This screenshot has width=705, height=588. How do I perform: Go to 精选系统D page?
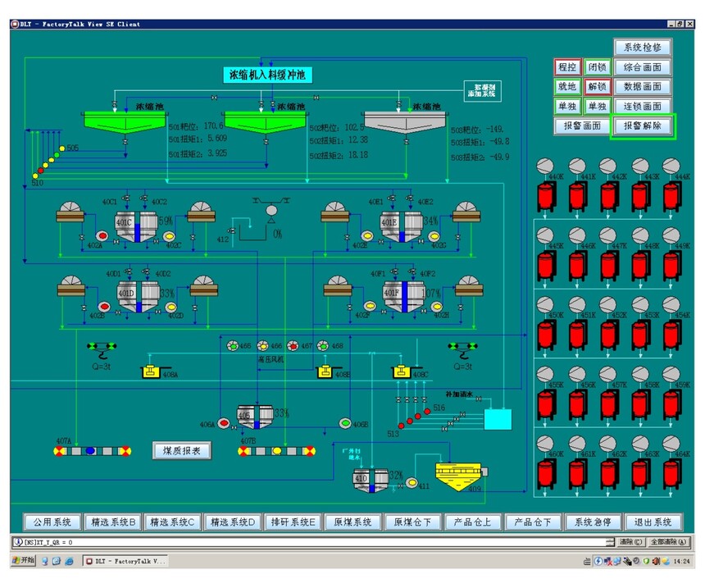pyautogui.click(x=233, y=522)
